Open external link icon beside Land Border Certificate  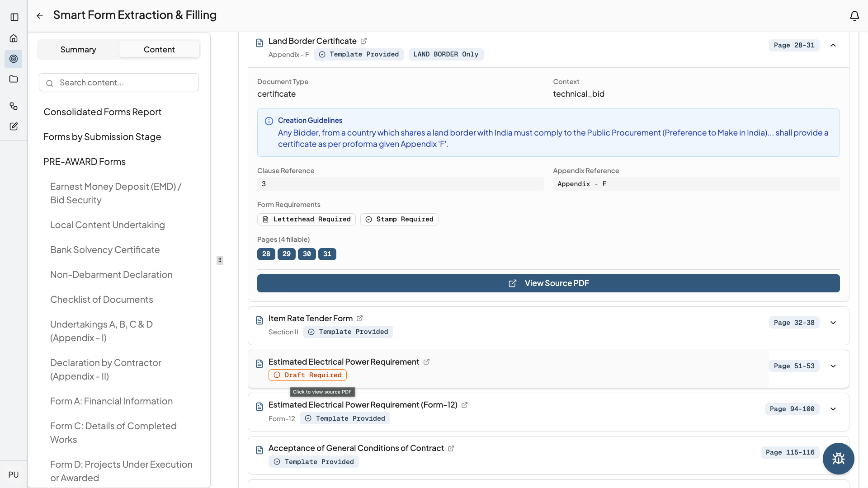pos(363,41)
